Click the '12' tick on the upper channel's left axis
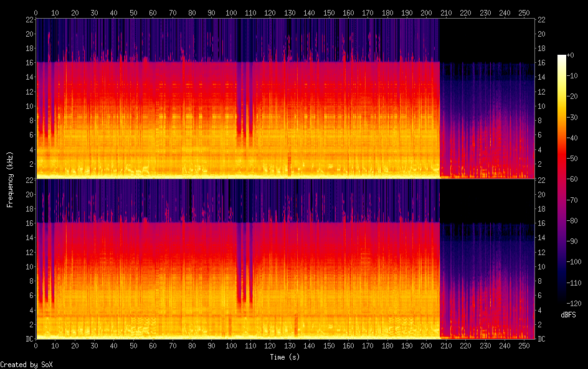Image resolution: width=588 pixels, height=369 pixels. 30,91
